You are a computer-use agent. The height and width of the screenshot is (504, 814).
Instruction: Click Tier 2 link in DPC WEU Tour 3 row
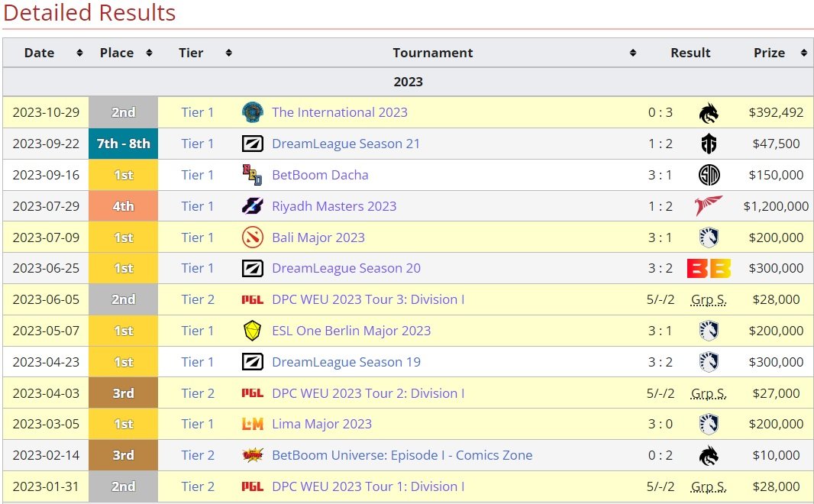click(198, 299)
